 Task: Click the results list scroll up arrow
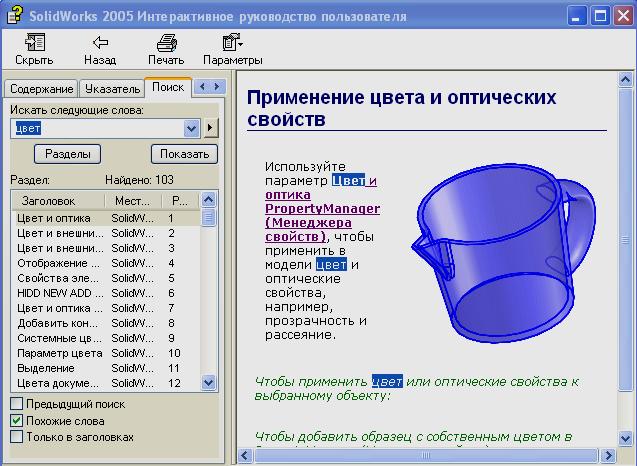(208, 199)
